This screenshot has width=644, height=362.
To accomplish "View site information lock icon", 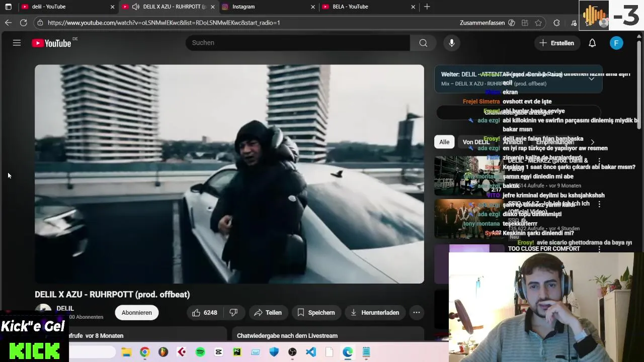I will tap(40, 23).
